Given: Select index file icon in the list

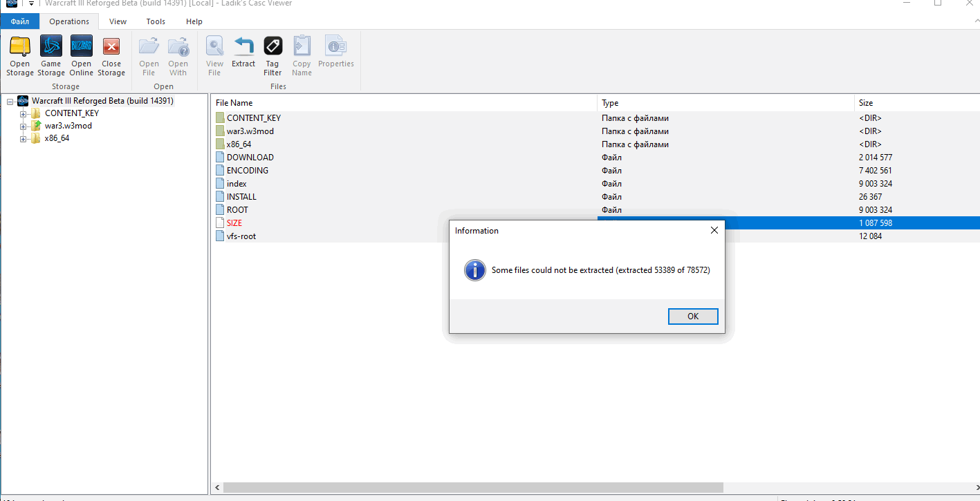Looking at the screenshot, I should pos(220,183).
